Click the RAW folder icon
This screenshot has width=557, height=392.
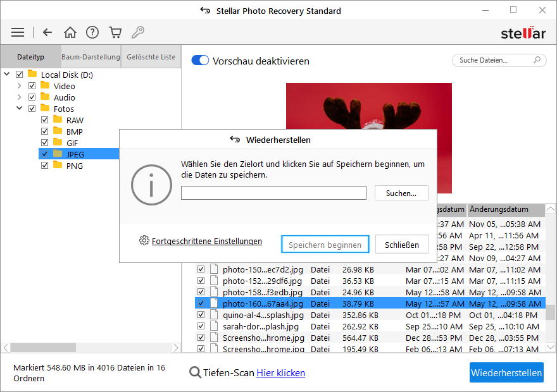coord(58,119)
